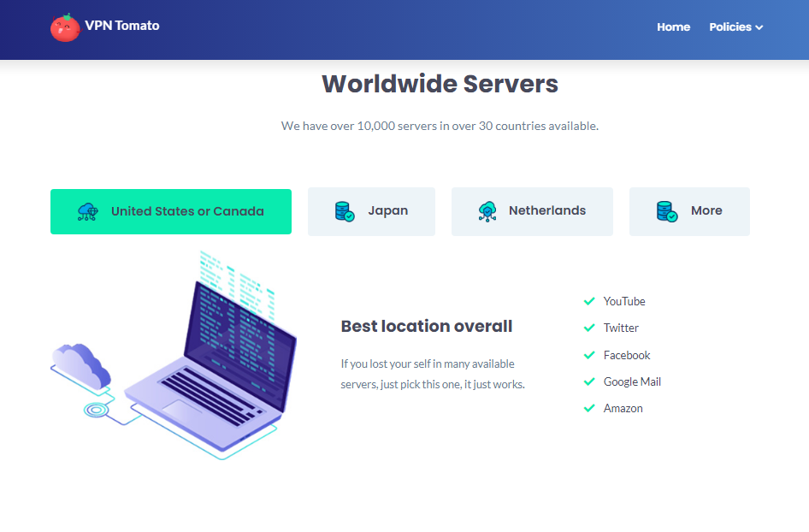Click the Amazon list entry

(623, 409)
